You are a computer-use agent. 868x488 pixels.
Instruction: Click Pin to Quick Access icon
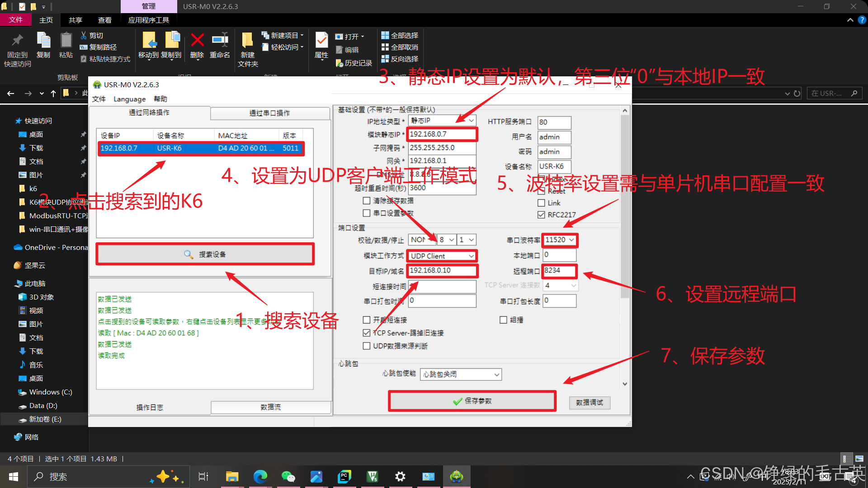coord(17,41)
